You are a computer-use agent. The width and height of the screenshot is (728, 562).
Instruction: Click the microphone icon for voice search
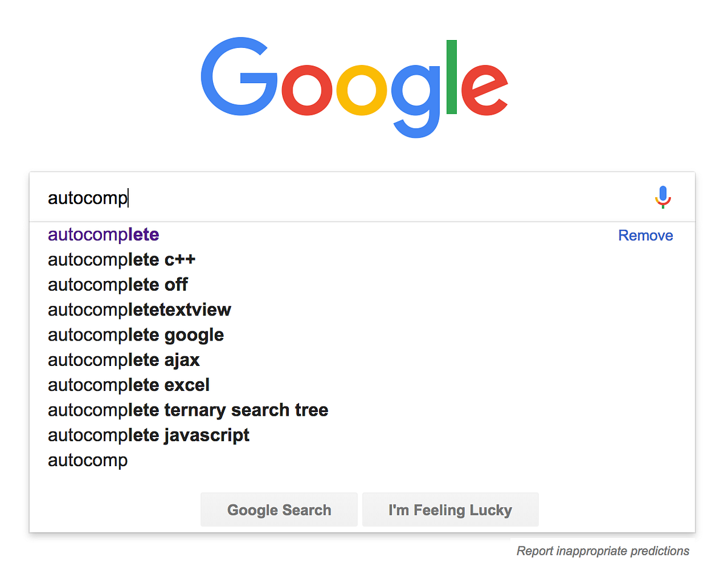click(662, 197)
